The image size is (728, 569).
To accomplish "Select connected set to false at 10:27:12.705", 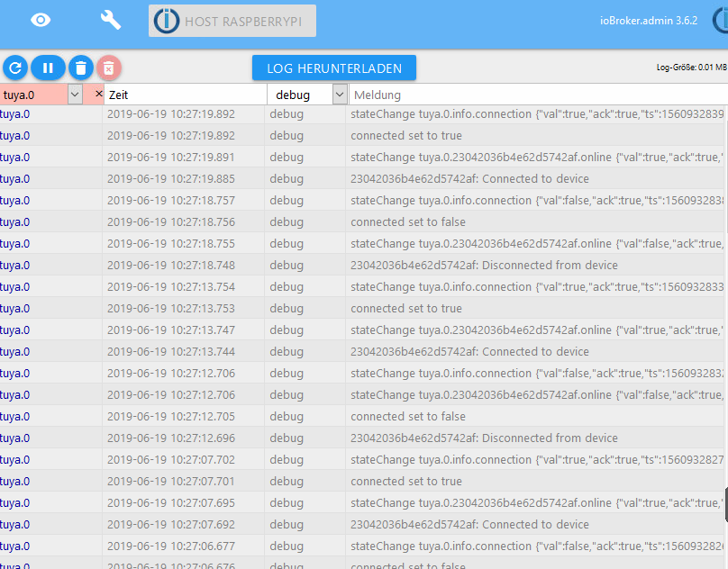I will (x=407, y=416).
